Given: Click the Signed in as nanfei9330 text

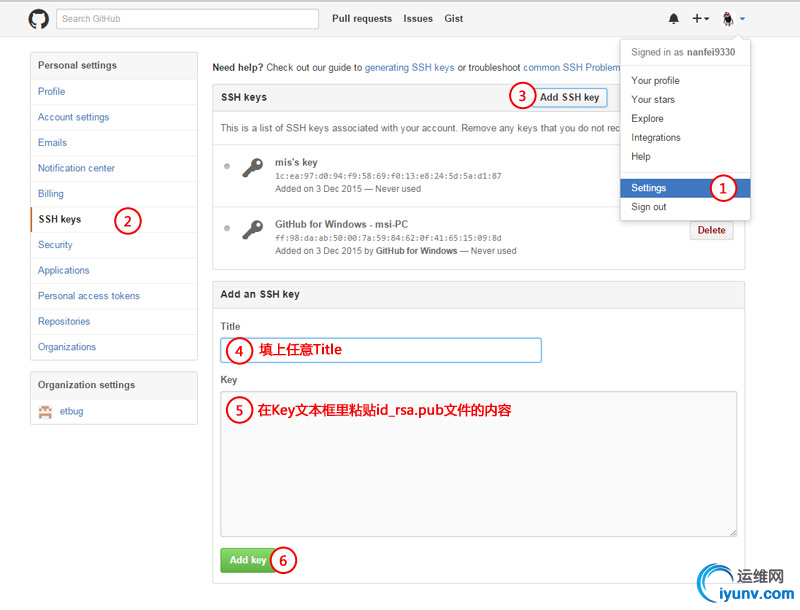Looking at the screenshot, I should (x=683, y=52).
